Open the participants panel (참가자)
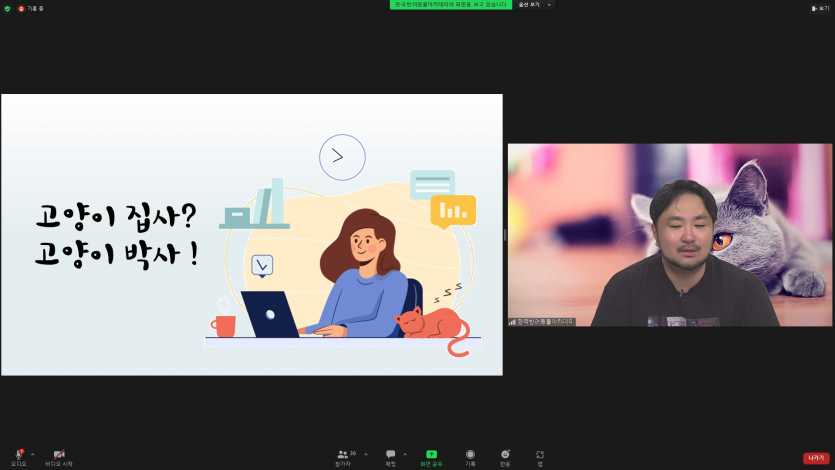This screenshot has height=470, width=835. point(346,457)
